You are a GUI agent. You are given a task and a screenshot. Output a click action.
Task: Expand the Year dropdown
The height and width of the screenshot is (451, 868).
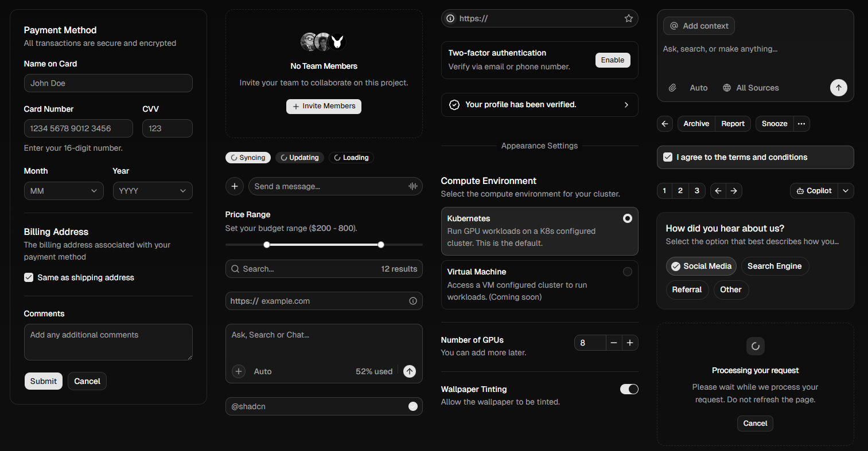click(x=153, y=191)
